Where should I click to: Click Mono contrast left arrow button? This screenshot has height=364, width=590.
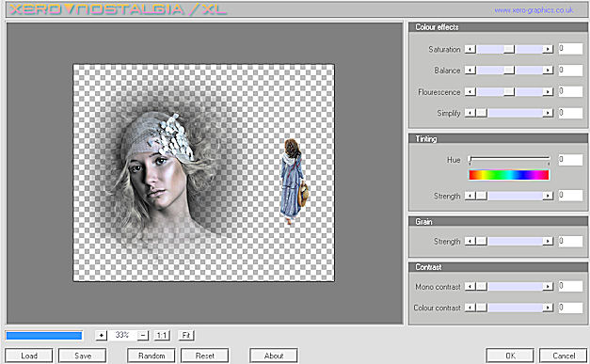(470, 287)
